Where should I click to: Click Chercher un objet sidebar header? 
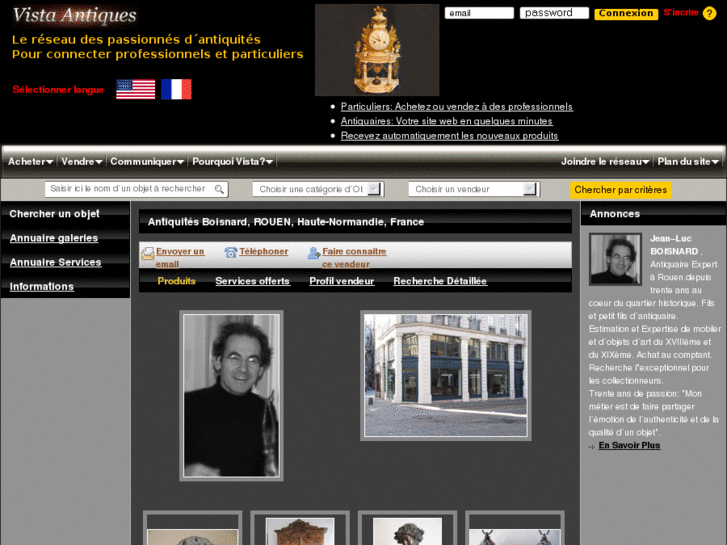tap(55, 214)
